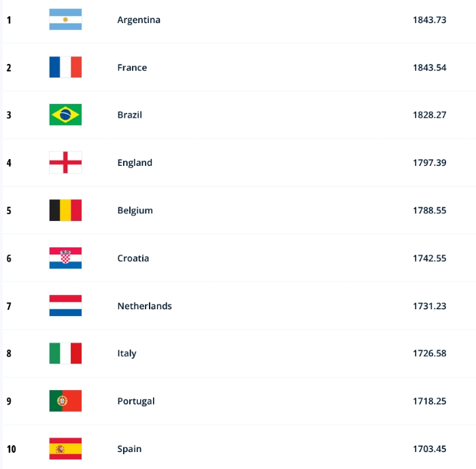Open the France team link
The width and height of the screenshot is (476, 469).
tap(132, 67)
